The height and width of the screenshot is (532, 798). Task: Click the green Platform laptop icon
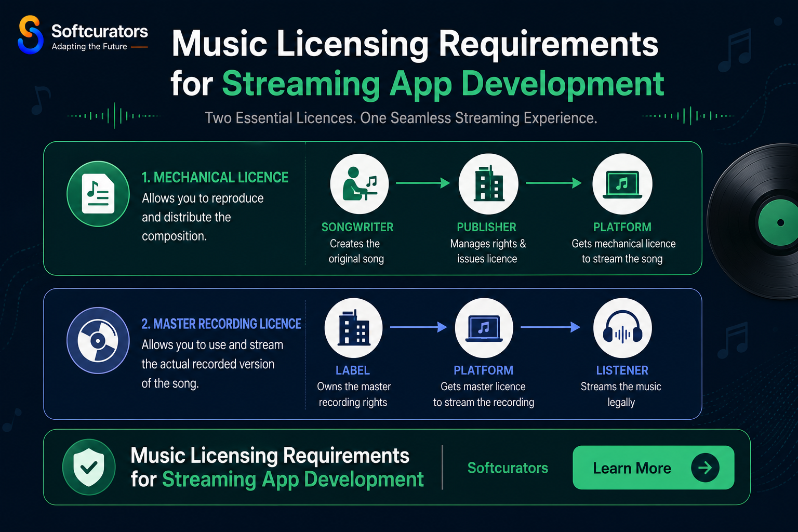click(622, 184)
